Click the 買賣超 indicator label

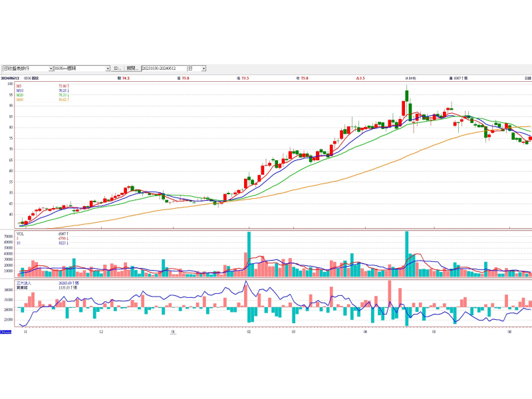22,287
